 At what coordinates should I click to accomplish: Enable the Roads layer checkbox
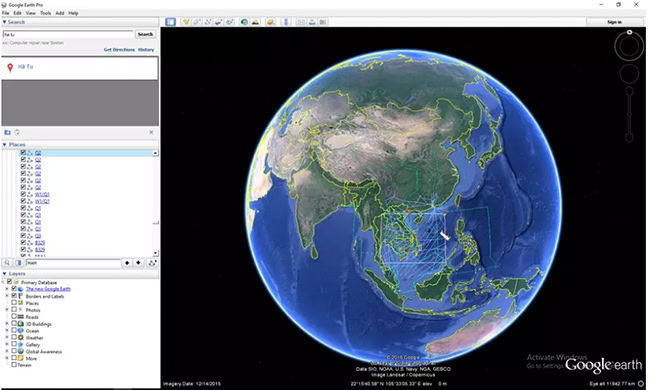14,317
